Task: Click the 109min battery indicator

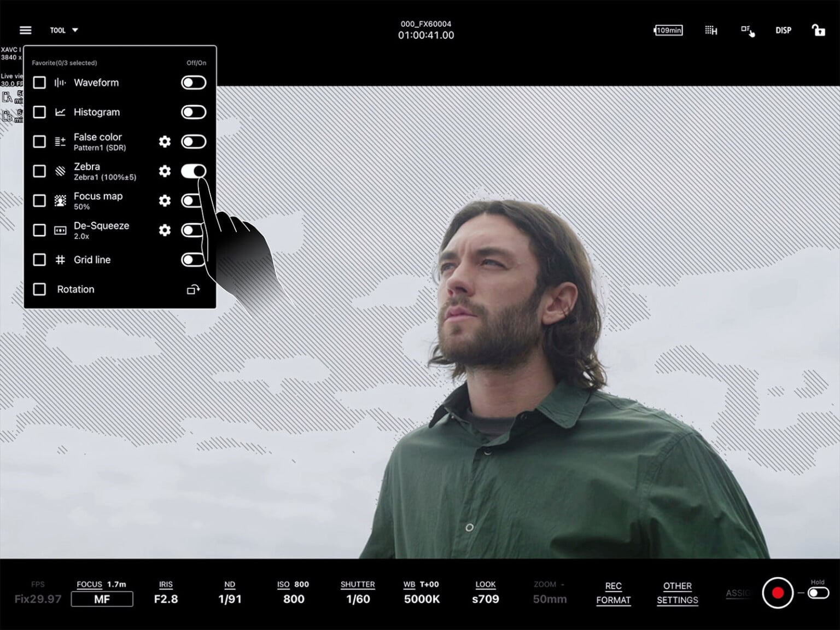Action: [x=667, y=30]
